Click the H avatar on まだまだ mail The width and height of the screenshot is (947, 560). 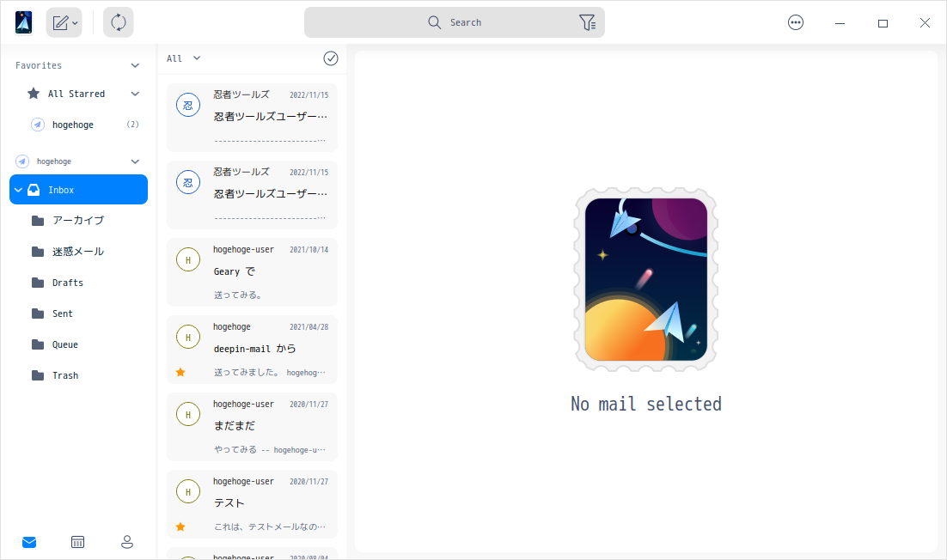188,415
